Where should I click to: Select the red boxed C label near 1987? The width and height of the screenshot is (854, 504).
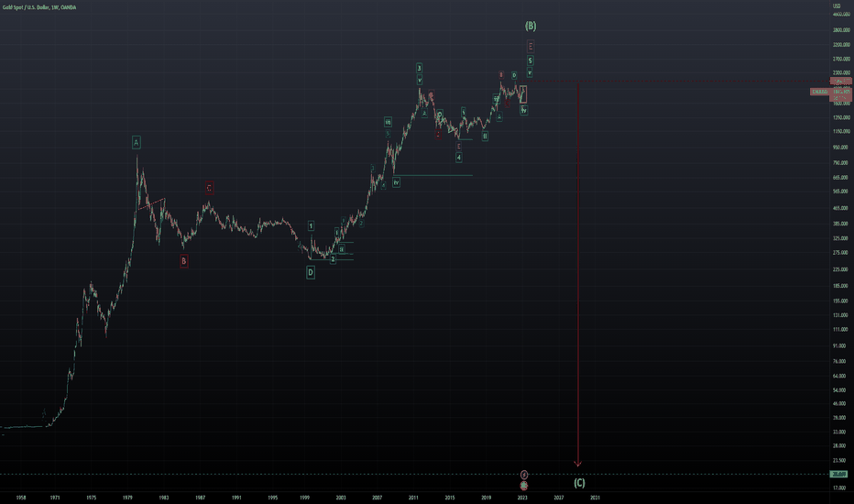click(x=209, y=188)
